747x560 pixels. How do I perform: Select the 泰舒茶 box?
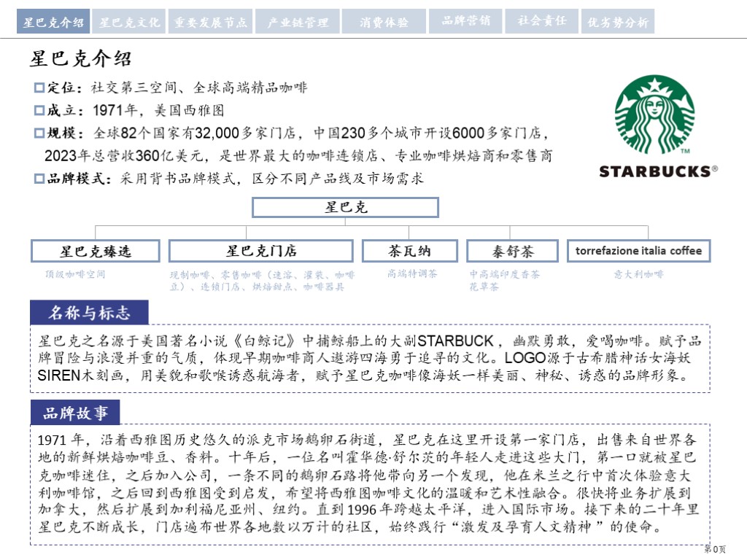tap(513, 251)
